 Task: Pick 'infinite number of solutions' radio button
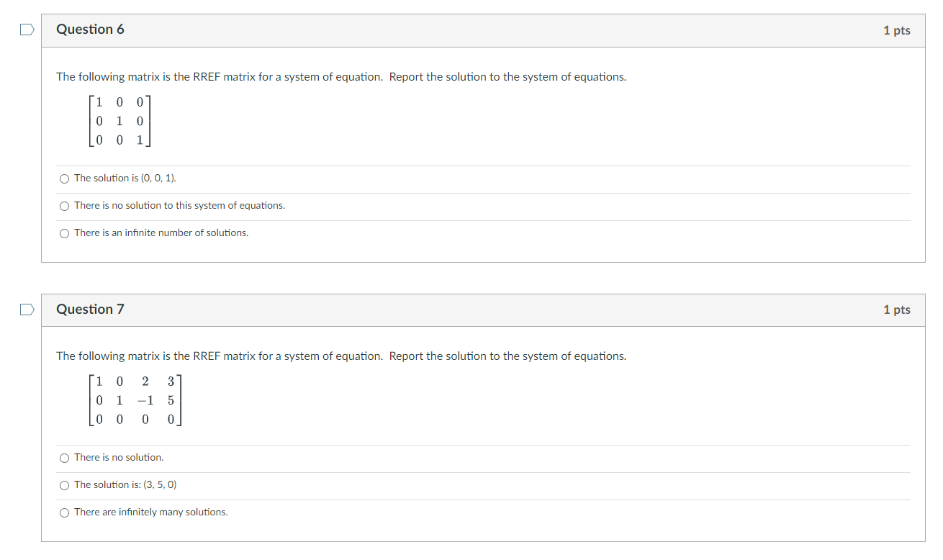(65, 233)
